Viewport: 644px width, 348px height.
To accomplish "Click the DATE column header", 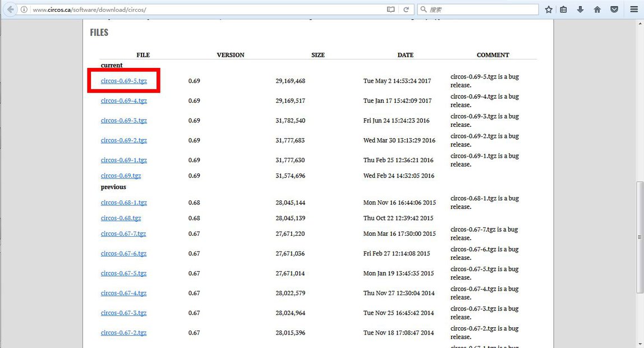I will (406, 55).
